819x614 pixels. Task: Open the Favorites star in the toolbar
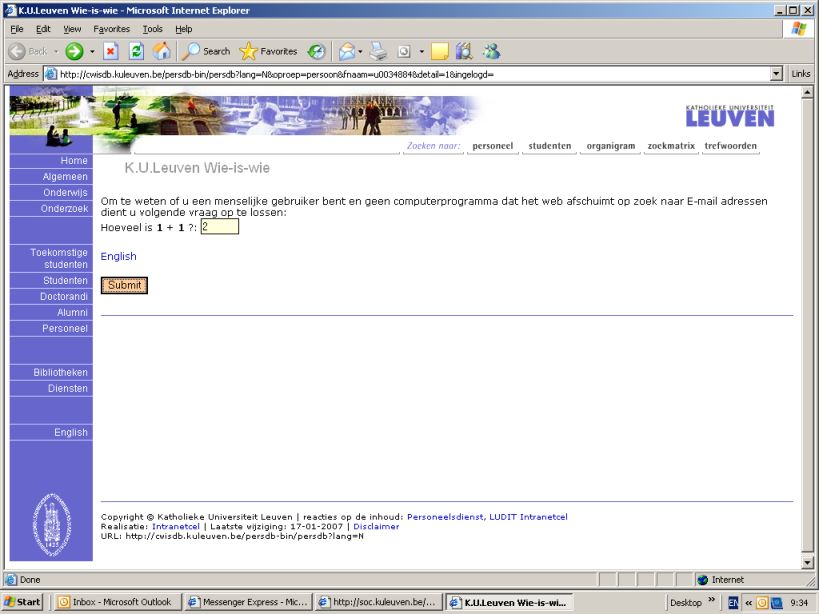(x=268, y=51)
